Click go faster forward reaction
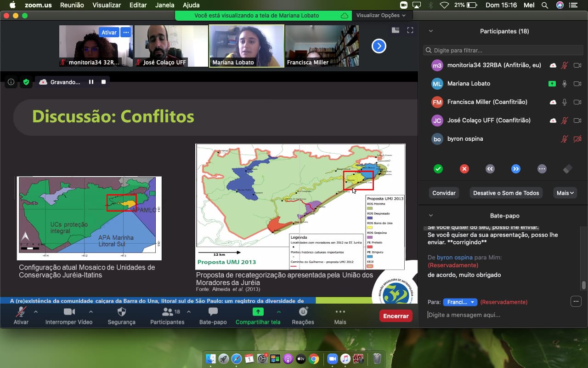 tap(516, 169)
